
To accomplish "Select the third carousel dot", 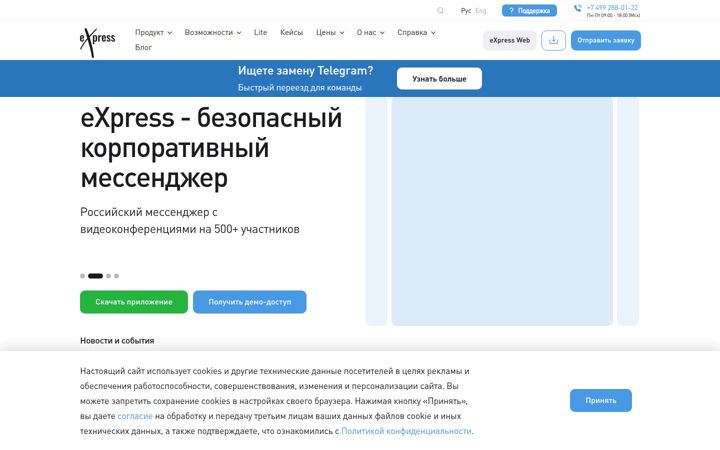I will pos(108,276).
